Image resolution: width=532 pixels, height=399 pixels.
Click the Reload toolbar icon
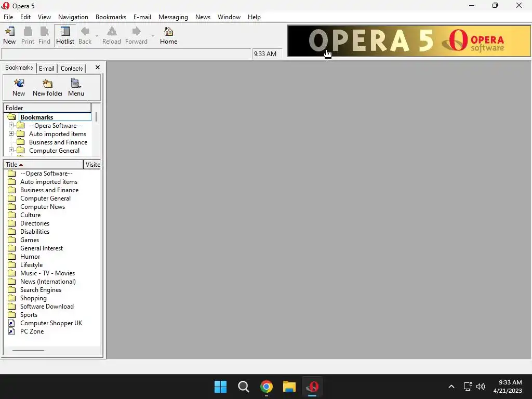[x=112, y=35]
